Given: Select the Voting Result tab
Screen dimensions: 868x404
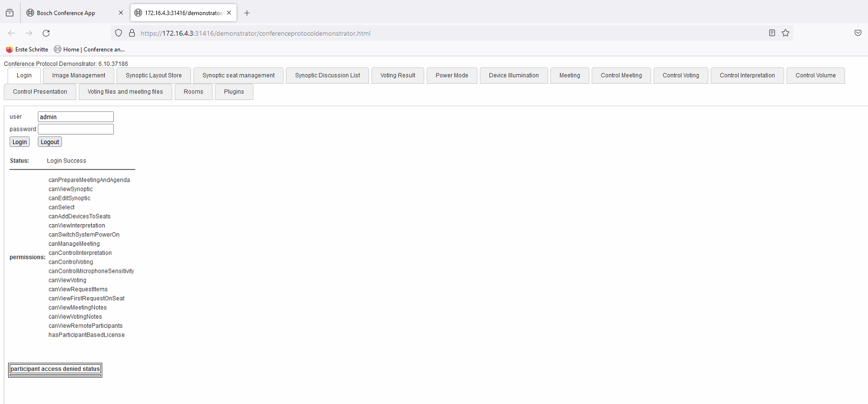Looking at the screenshot, I should coord(398,76).
